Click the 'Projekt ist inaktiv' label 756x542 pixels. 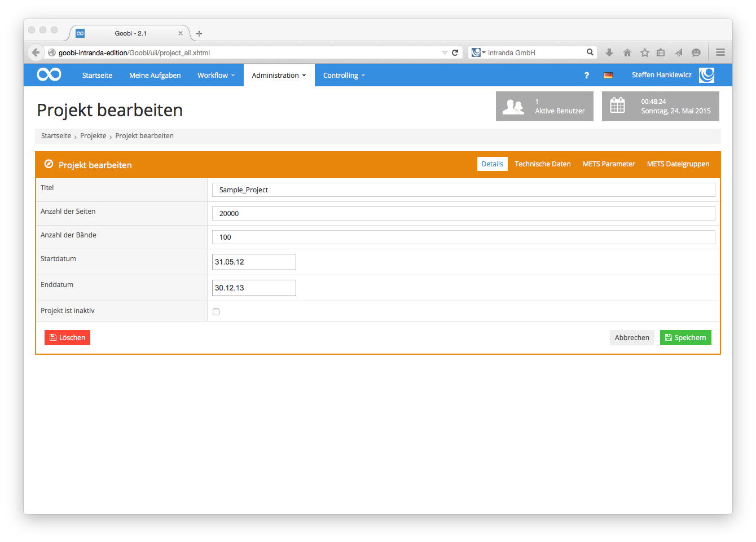click(68, 311)
